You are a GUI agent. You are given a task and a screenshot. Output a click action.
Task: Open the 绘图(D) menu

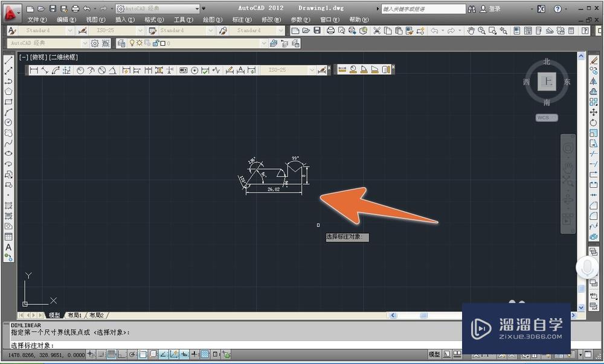213,20
